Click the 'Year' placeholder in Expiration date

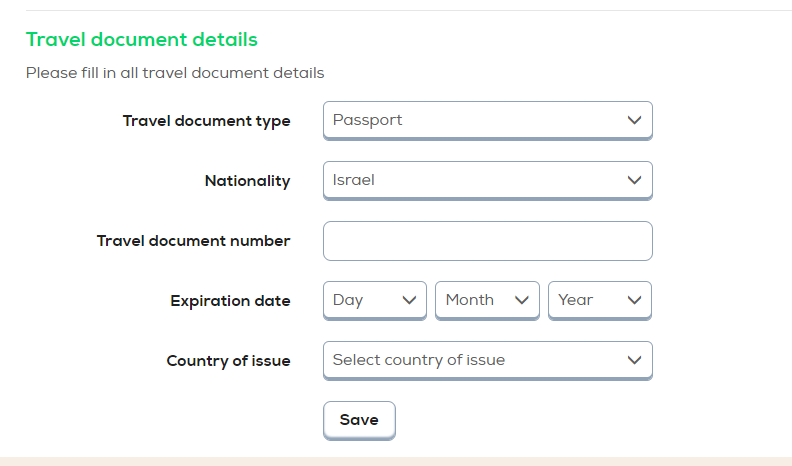tap(576, 300)
